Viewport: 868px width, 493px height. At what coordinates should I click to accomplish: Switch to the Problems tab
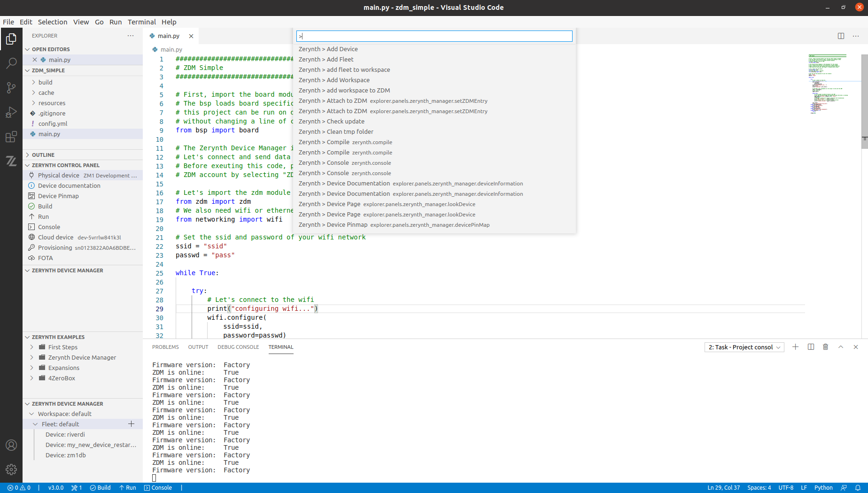click(x=165, y=347)
